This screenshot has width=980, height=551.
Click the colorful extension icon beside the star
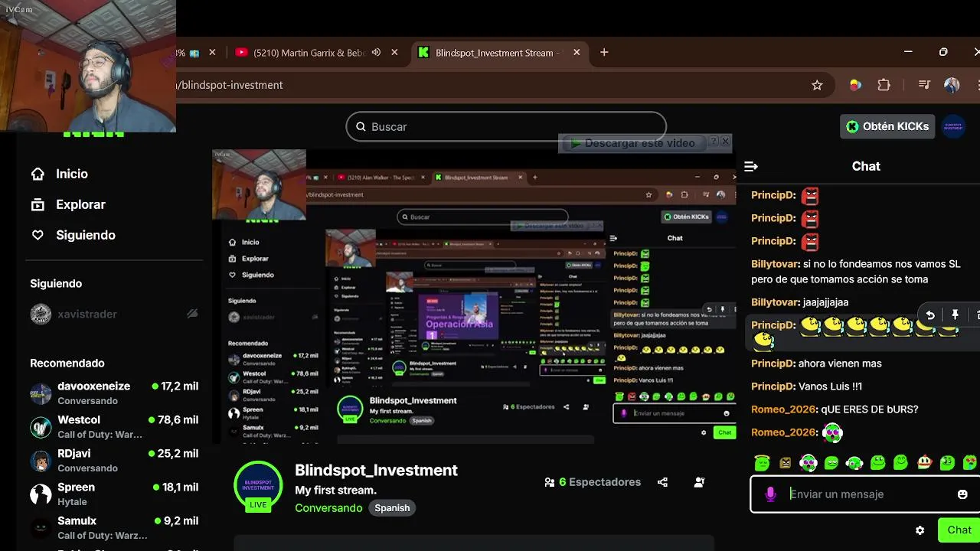tap(855, 85)
